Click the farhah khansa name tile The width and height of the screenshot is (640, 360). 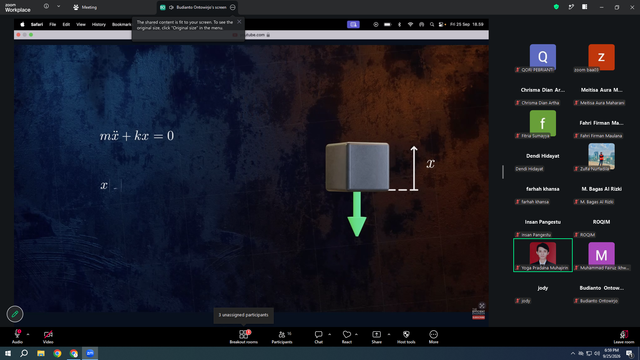(542, 190)
